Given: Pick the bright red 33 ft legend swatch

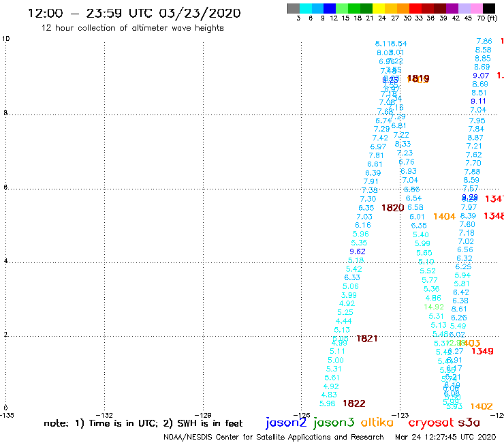Looking at the screenshot, I should point(415,8).
